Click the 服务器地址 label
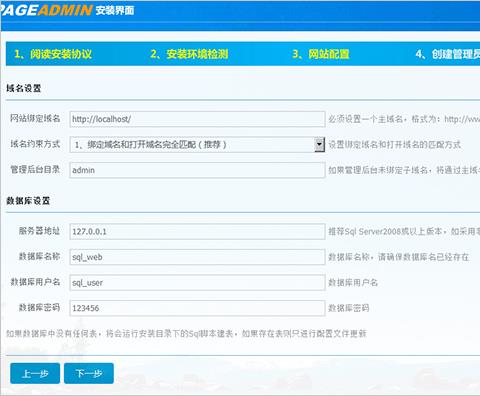 point(39,231)
